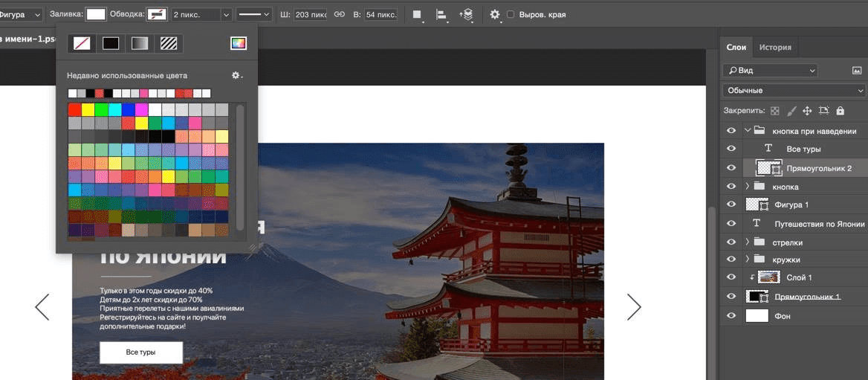This screenshot has width=868, height=380.
Task: Pick the red swatch in color grid
Action: [75, 109]
